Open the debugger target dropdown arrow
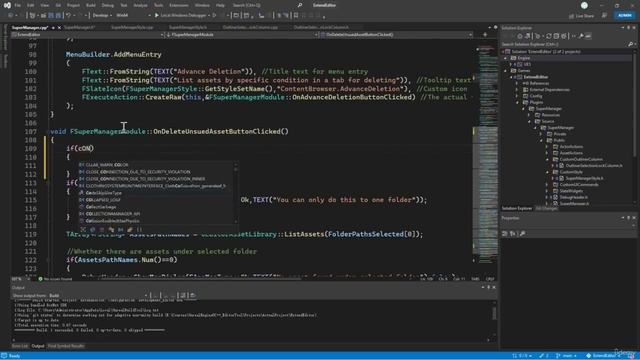The width and height of the screenshot is (640, 360). point(209,16)
